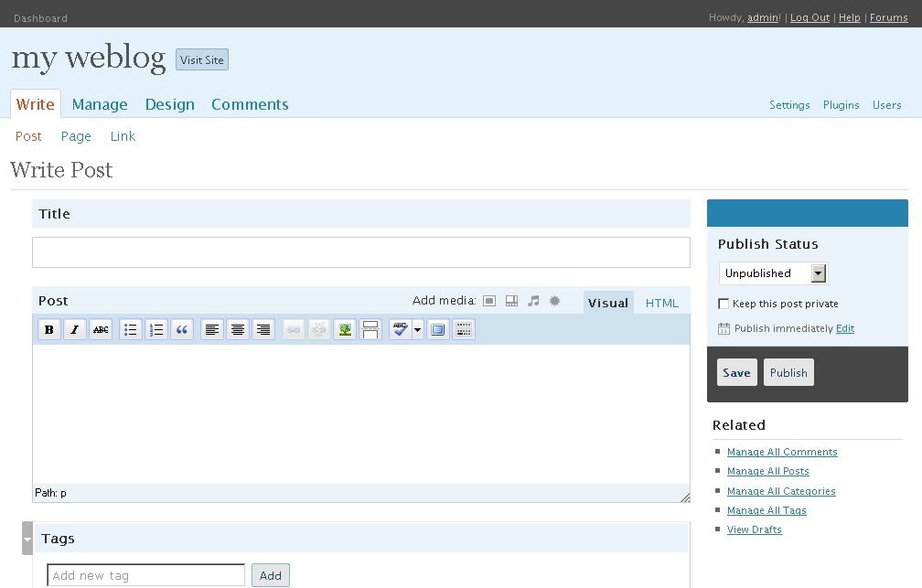Screen dimensions: 922x588
Task: Insert an unordered list
Action: pos(131,329)
